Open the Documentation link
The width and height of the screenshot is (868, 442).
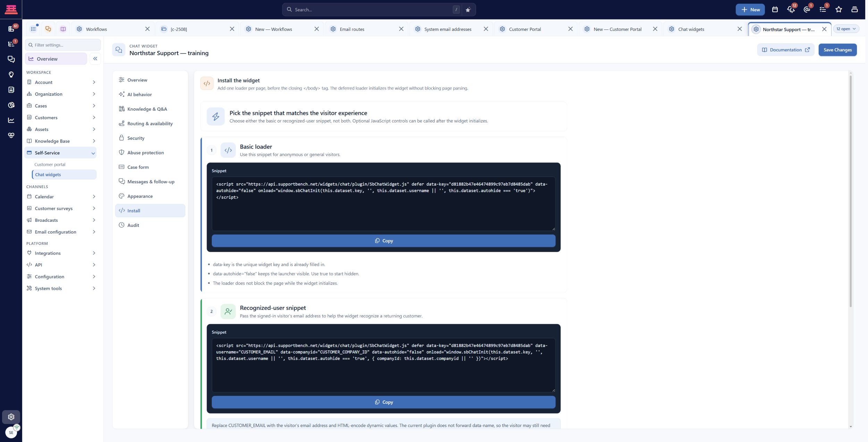[x=785, y=50]
